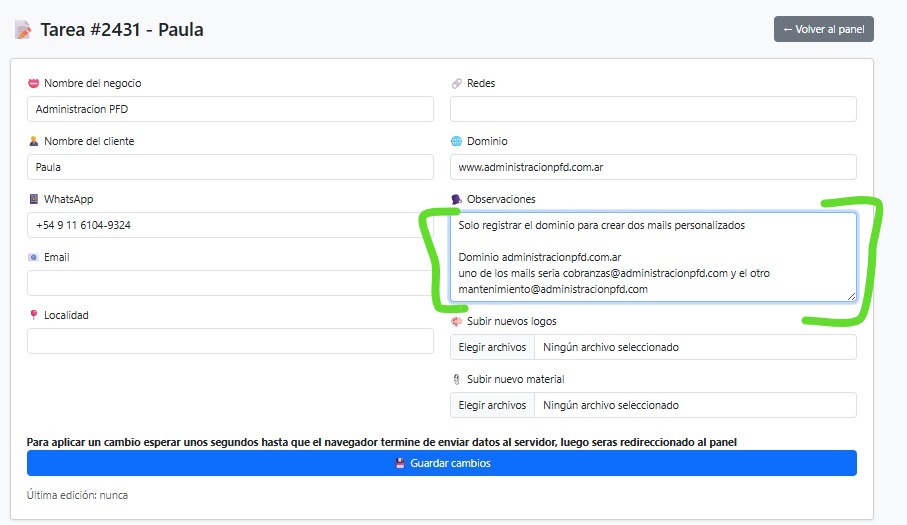Focus the WhatsApp phone number field
The width and height of the screenshot is (907, 525).
pos(230,225)
